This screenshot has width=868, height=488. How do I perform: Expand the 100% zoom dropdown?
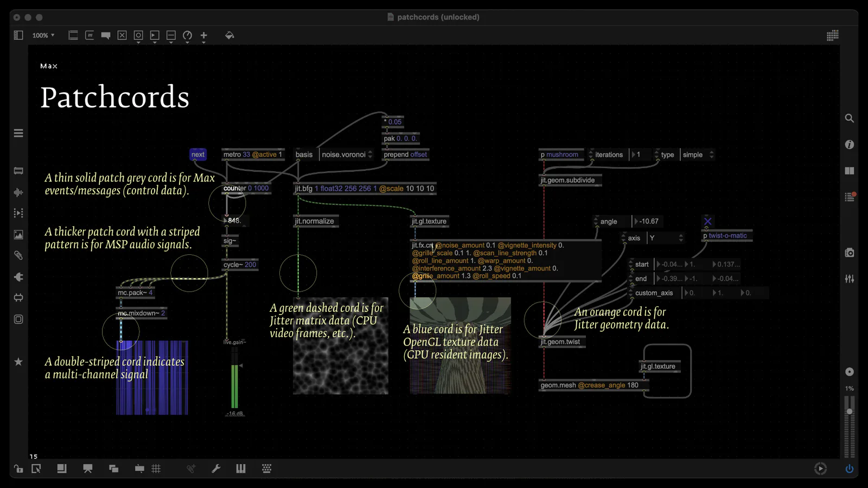tap(43, 35)
